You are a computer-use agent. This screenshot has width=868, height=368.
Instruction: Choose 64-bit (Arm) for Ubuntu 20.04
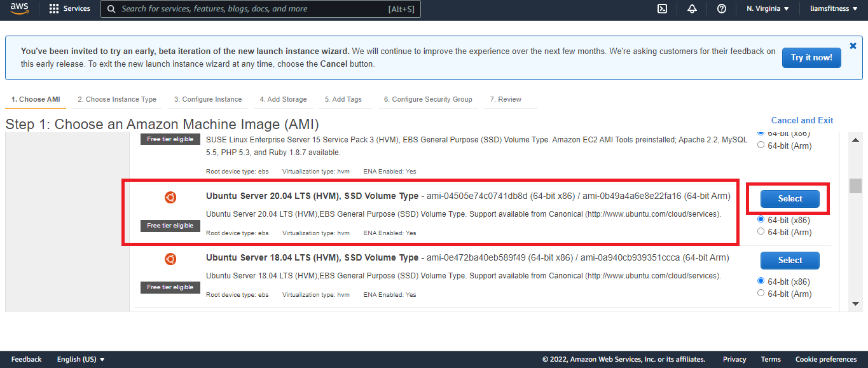tap(761, 232)
